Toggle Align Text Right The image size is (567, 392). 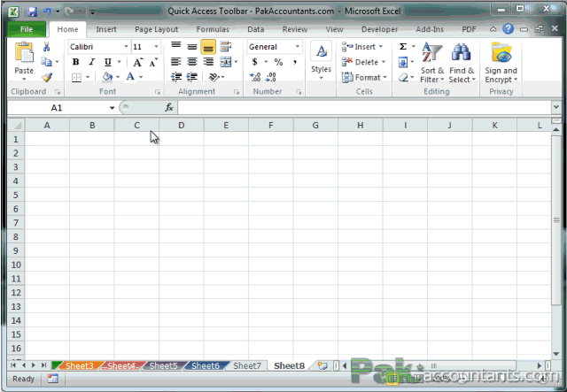coord(208,62)
